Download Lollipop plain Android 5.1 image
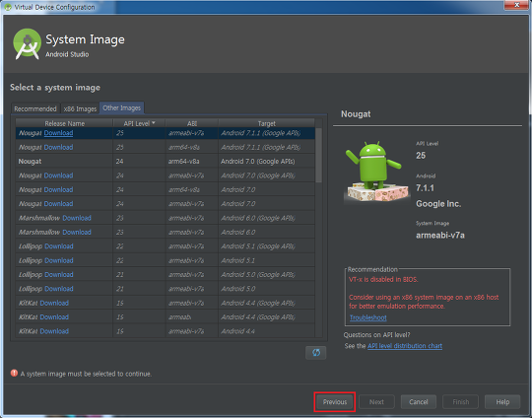Screen dimensions: 532x418 [x=59, y=260]
